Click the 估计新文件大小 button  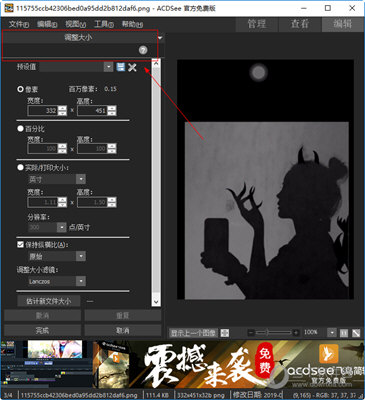[49, 301]
